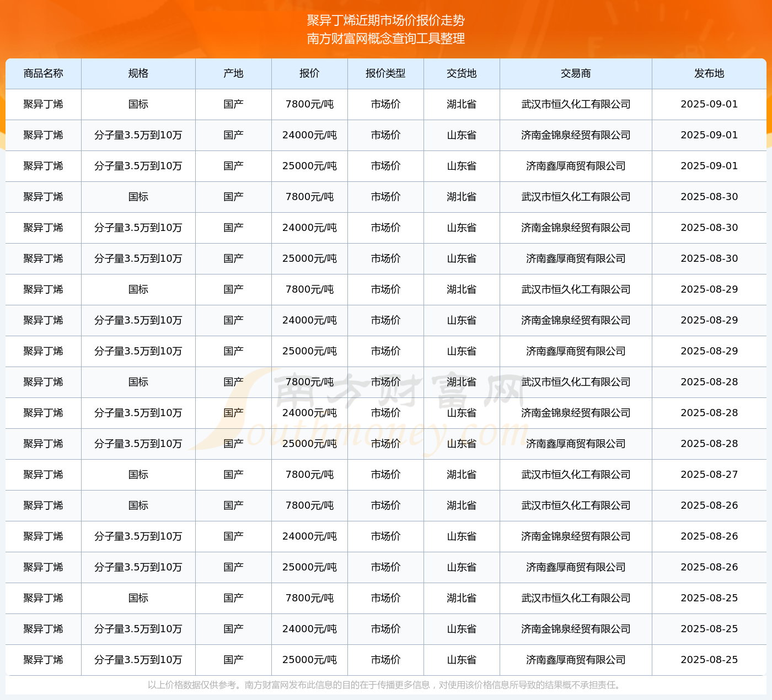Click the 报价 column header
This screenshot has width=772, height=700.
[309, 73]
